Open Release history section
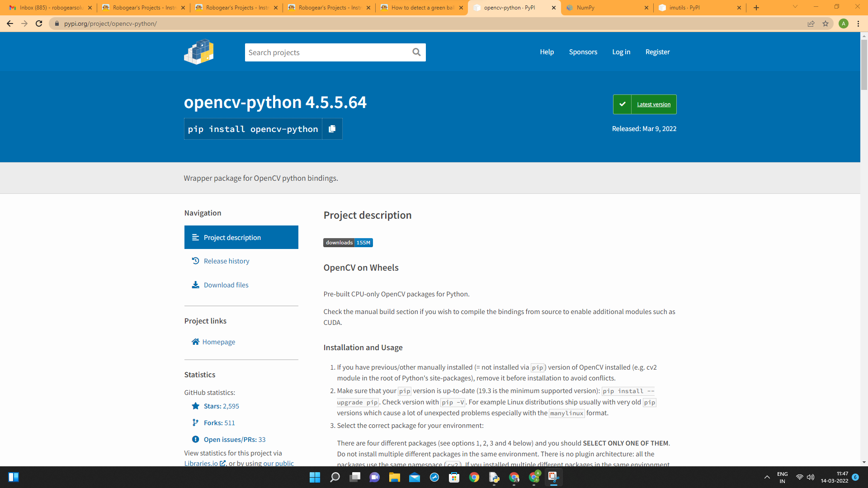Viewport: 868px width, 488px height. pos(226,261)
